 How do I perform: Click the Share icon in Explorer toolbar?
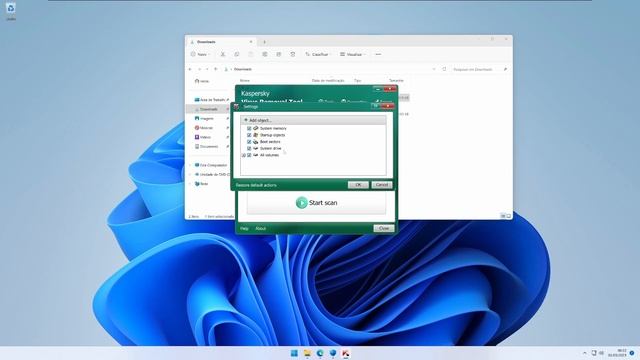click(279, 54)
